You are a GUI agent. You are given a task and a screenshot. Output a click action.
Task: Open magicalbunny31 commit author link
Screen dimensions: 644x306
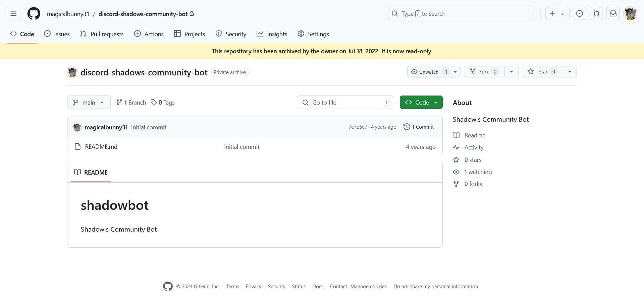(106, 127)
